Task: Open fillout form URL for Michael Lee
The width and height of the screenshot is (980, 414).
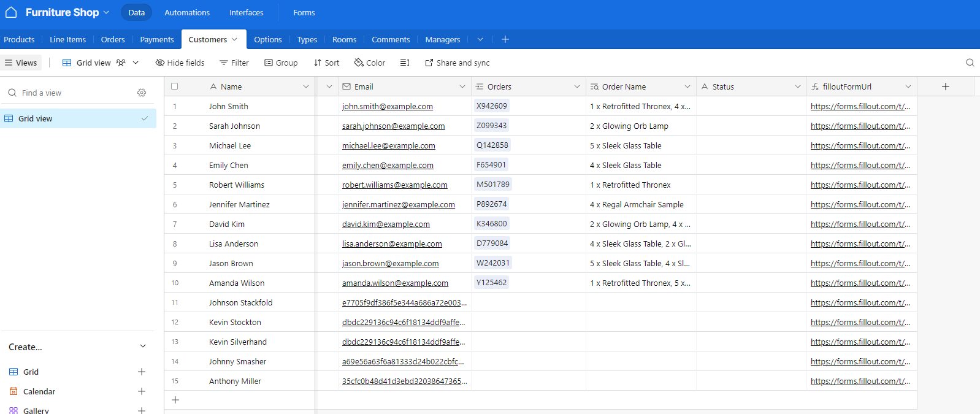Action: pos(860,145)
